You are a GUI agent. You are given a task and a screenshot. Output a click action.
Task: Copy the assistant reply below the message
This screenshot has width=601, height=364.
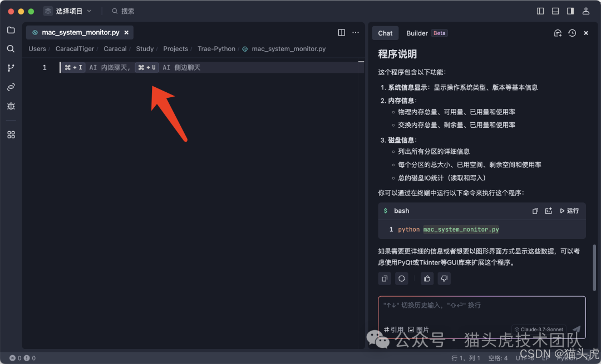pyautogui.click(x=385, y=278)
